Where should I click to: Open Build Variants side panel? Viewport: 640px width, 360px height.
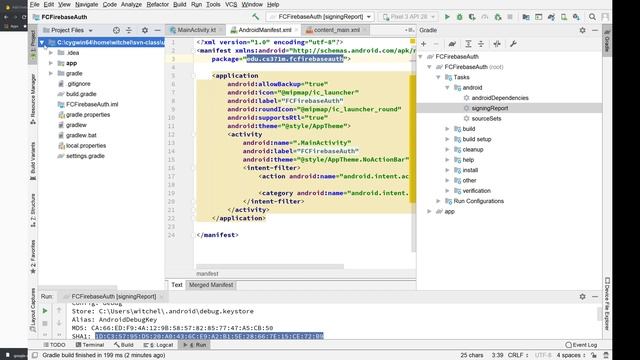coord(33,161)
